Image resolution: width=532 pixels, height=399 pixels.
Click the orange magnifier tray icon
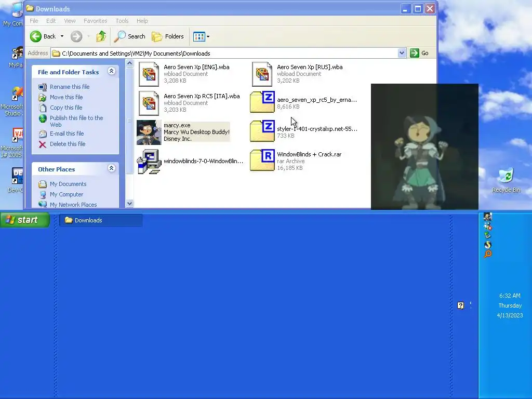487,254
